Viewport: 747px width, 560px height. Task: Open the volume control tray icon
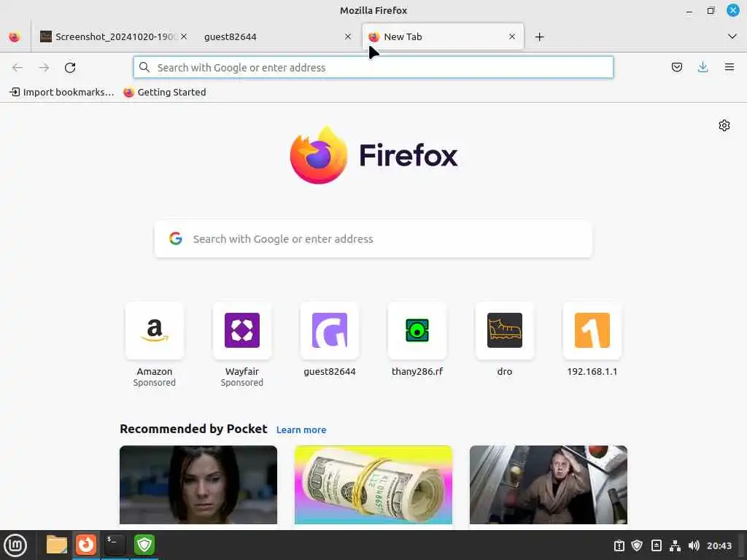coord(694,545)
